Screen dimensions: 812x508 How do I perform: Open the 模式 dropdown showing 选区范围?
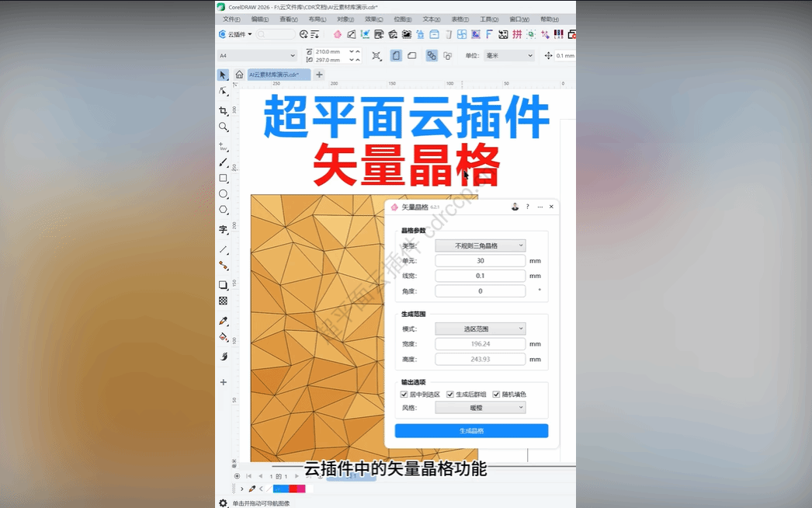[481, 329]
